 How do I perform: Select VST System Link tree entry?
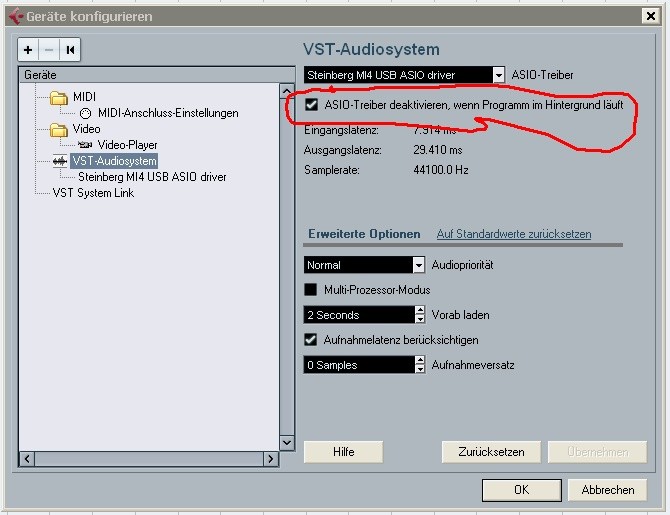93,193
